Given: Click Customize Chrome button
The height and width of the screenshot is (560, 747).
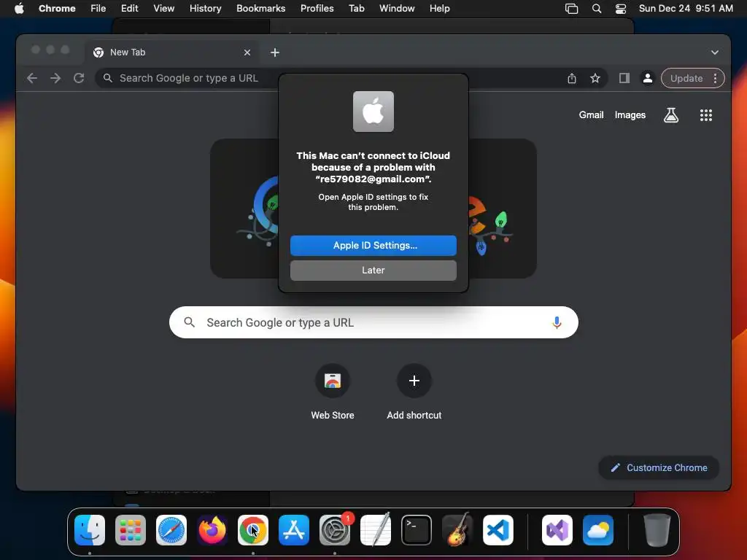Looking at the screenshot, I should 659,467.
